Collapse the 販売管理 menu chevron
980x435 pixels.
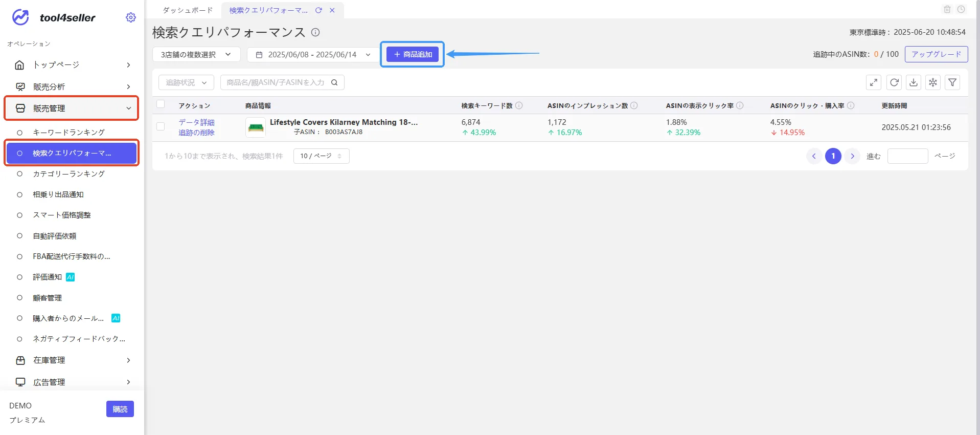point(128,108)
